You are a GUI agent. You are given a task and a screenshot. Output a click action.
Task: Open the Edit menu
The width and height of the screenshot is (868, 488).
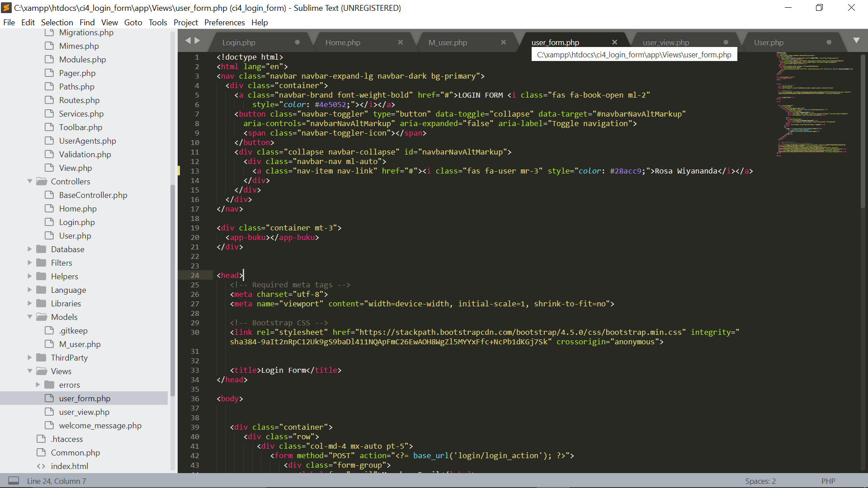(28, 23)
